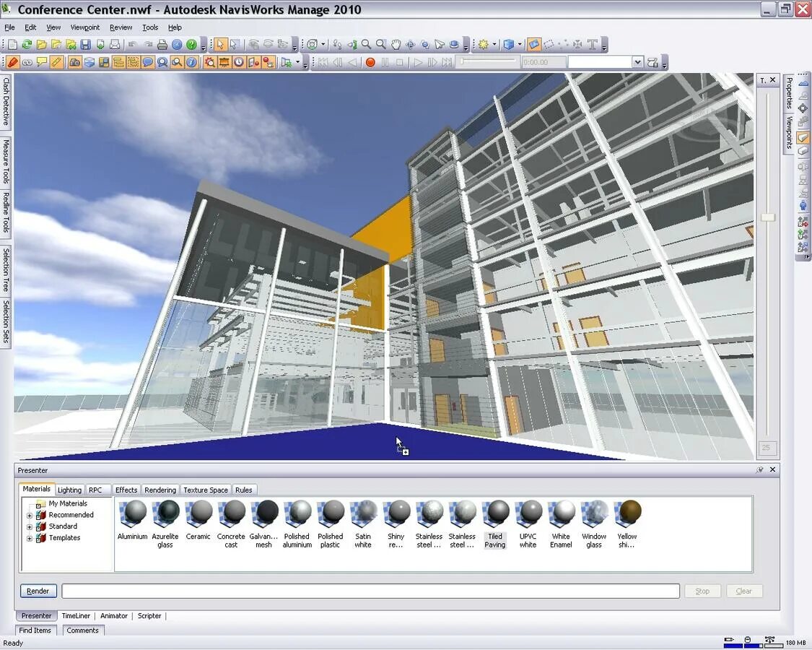The width and height of the screenshot is (812, 650).
Task: Click the animation play button
Action: [417, 63]
